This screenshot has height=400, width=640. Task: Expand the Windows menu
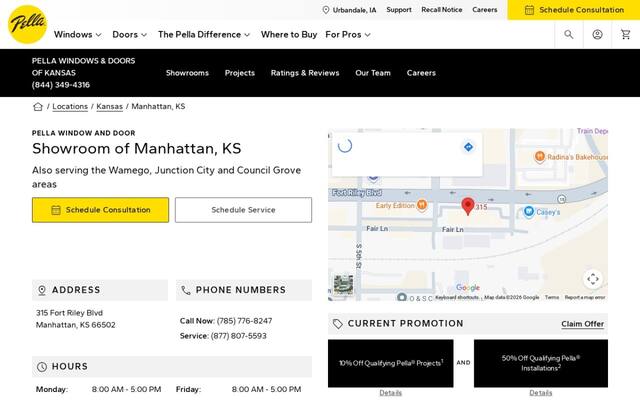click(78, 35)
